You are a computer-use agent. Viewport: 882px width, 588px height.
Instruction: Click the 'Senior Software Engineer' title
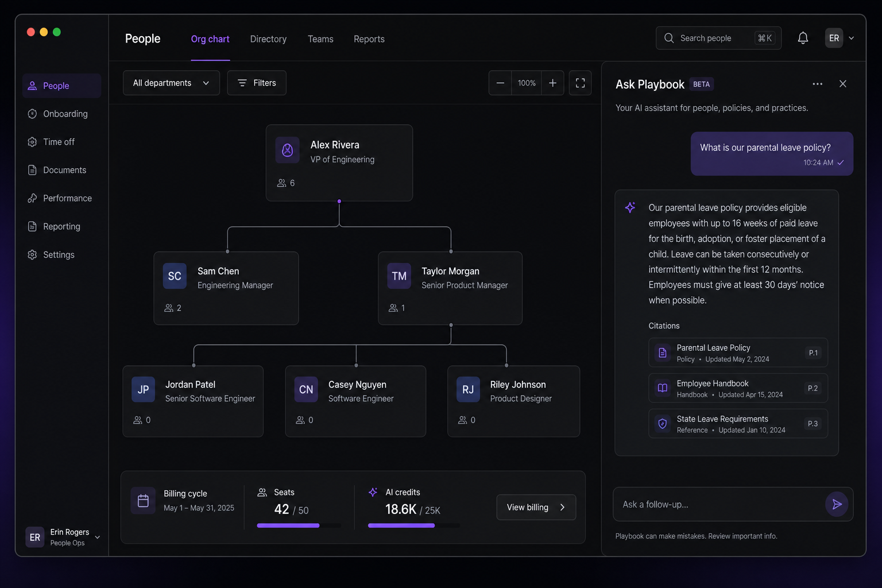click(210, 399)
